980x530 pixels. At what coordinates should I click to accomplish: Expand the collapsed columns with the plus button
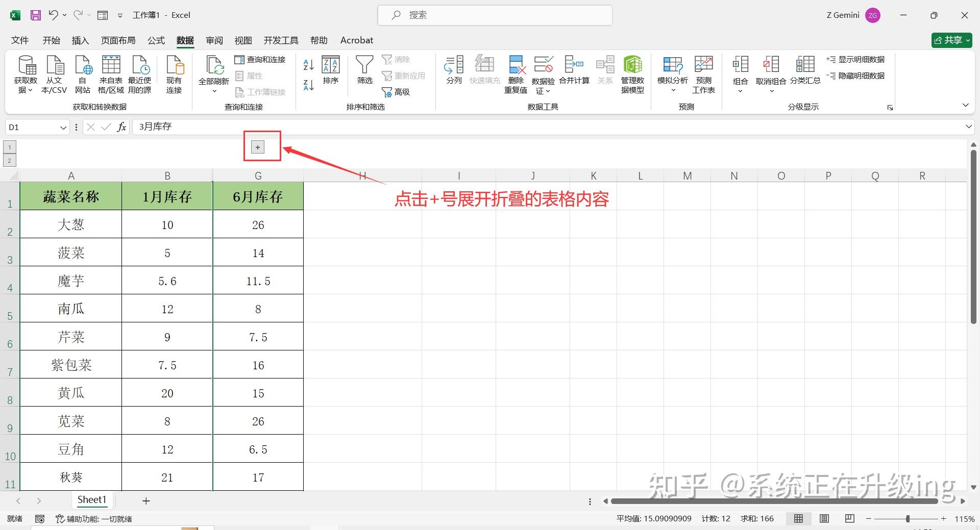257,146
